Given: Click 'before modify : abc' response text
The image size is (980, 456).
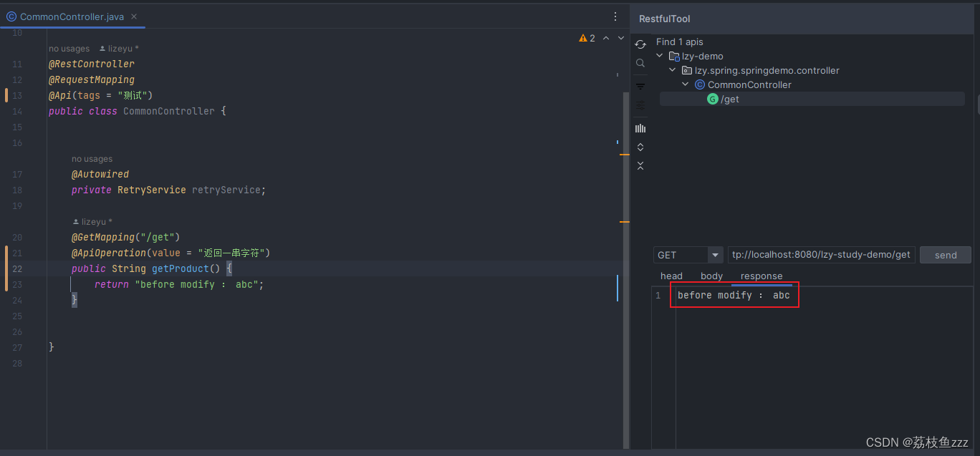Looking at the screenshot, I should tap(734, 295).
